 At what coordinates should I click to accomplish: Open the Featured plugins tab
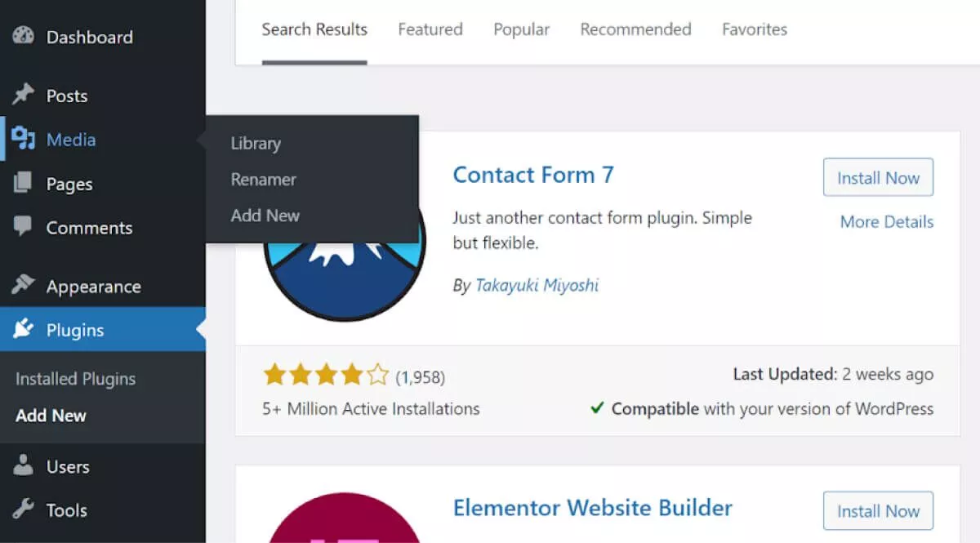(430, 30)
